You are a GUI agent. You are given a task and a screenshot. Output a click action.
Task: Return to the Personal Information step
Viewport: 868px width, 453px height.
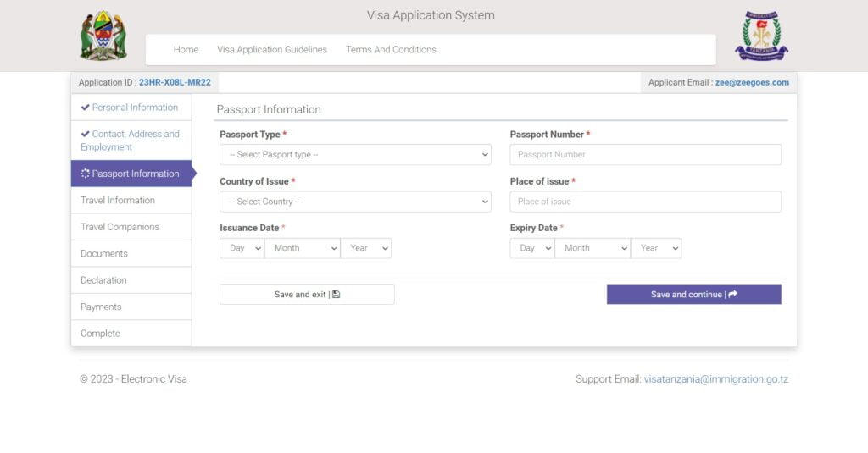(135, 108)
